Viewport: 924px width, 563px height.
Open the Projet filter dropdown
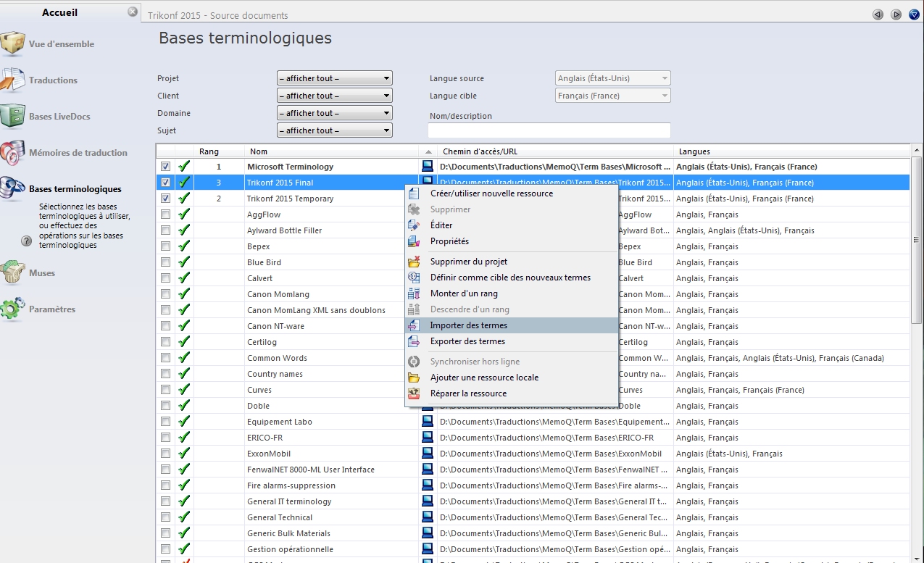[x=335, y=78]
